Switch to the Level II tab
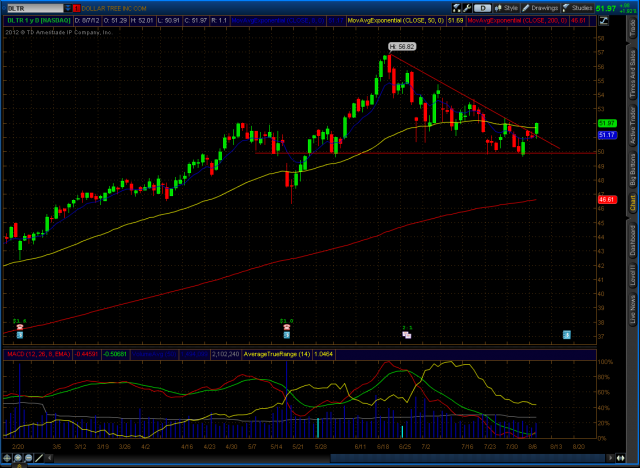Image resolution: width=640 pixels, height=468 pixels. point(633,274)
